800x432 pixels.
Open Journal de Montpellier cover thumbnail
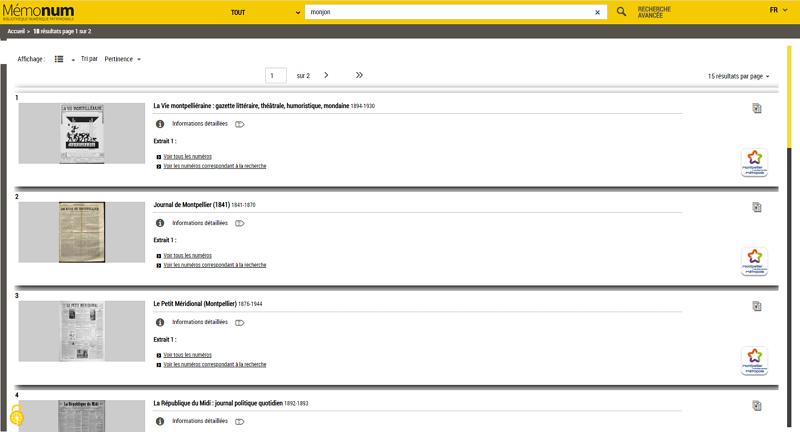82,232
